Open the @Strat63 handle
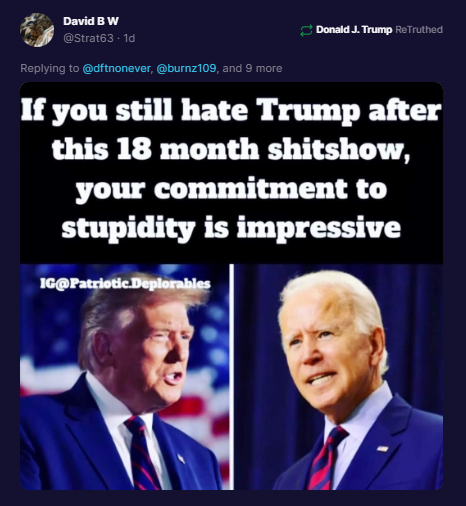466x506 pixels. point(88,38)
